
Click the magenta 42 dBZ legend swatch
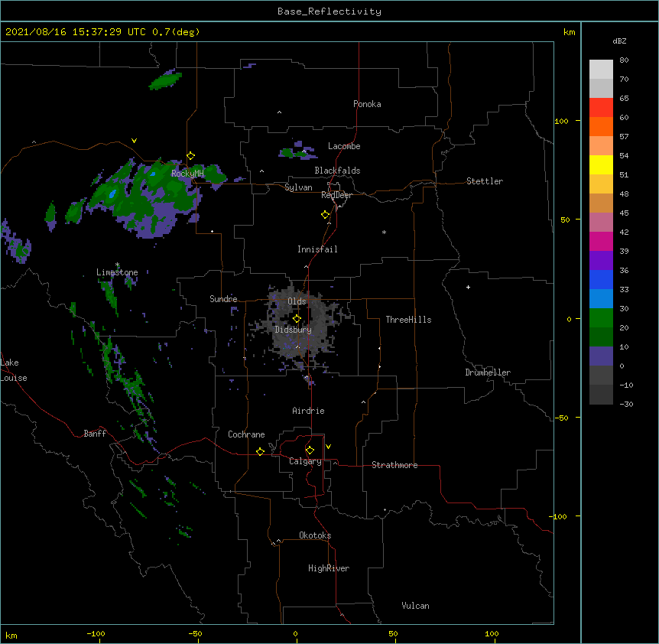[x=601, y=241]
